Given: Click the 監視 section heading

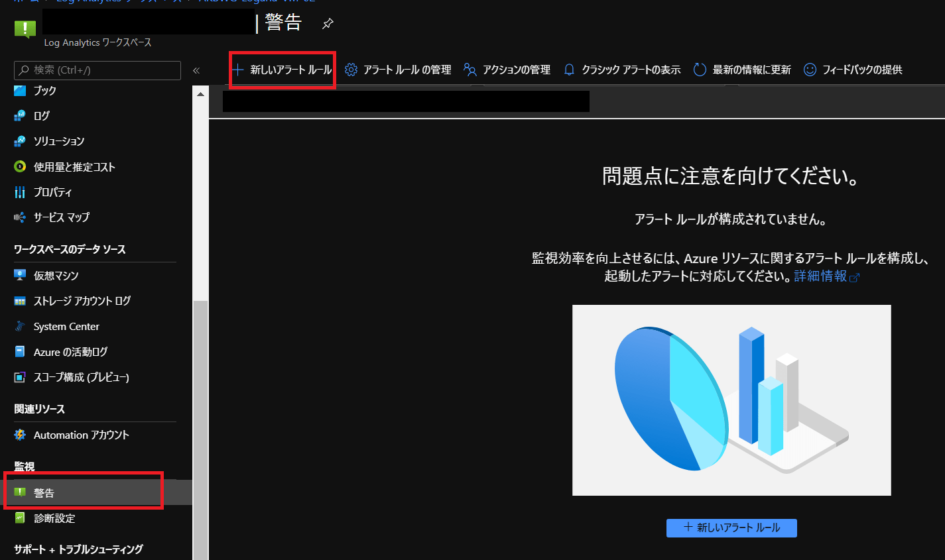Looking at the screenshot, I should pos(25,467).
